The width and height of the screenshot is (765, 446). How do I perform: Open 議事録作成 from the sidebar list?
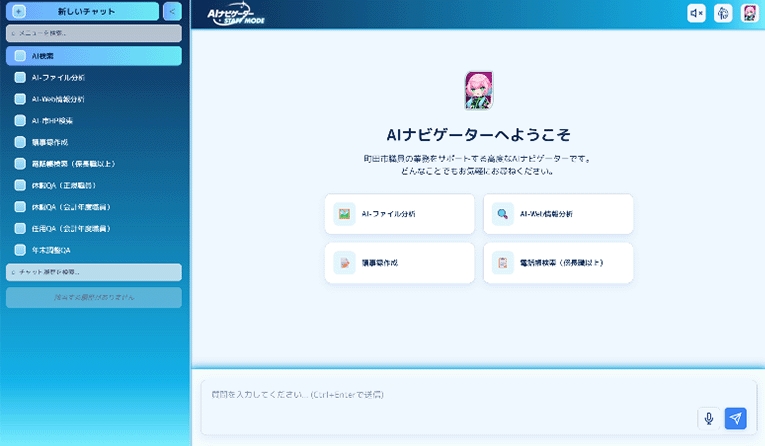(x=50, y=142)
